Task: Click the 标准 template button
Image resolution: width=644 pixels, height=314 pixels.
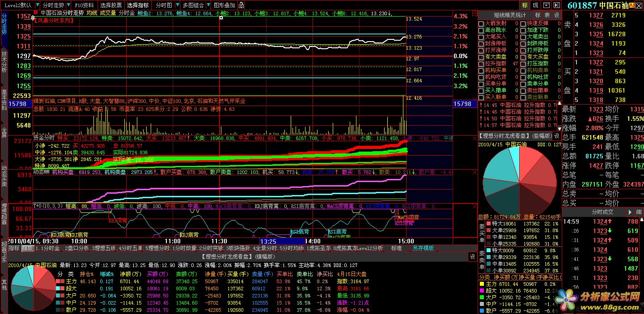Action: [396, 248]
